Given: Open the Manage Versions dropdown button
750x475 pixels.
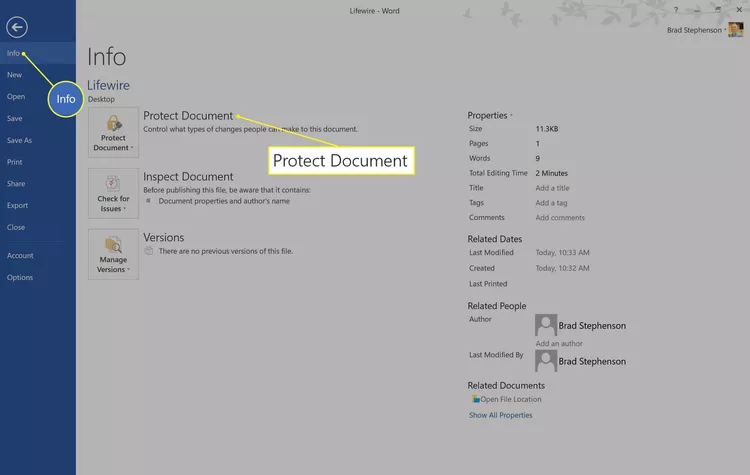Looking at the screenshot, I should (113, 254).
